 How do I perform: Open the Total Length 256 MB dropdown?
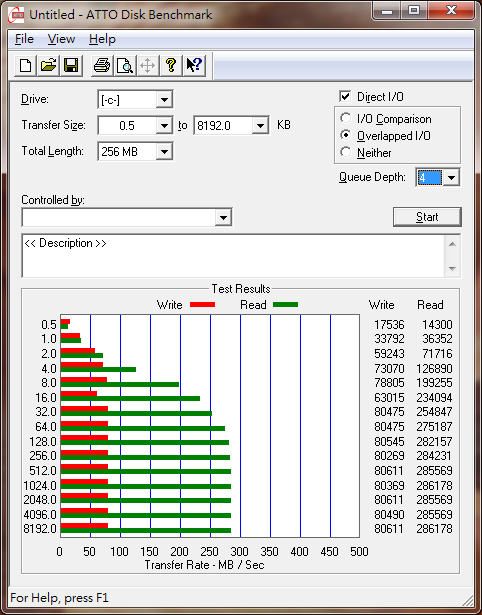coord(164,151)
